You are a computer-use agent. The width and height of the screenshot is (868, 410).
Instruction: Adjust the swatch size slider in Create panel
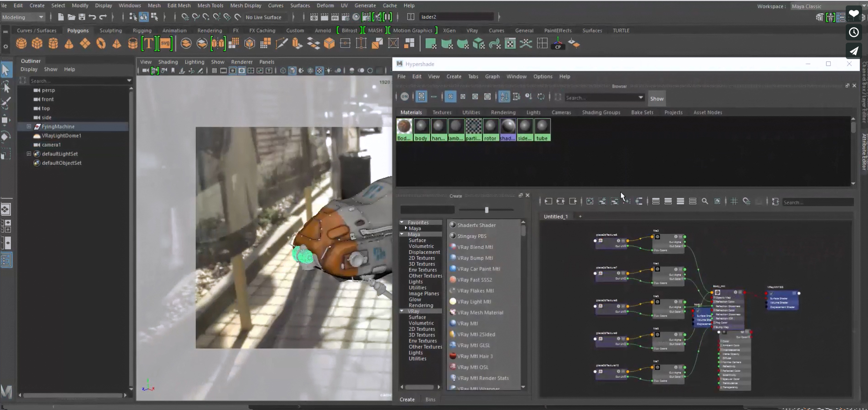pos(487,210)
